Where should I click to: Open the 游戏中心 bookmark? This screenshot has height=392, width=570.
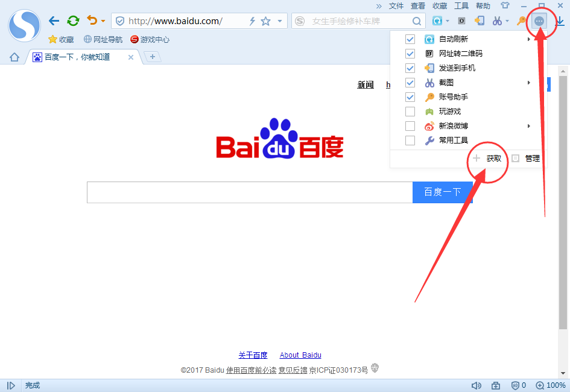(x=150, y=39)
